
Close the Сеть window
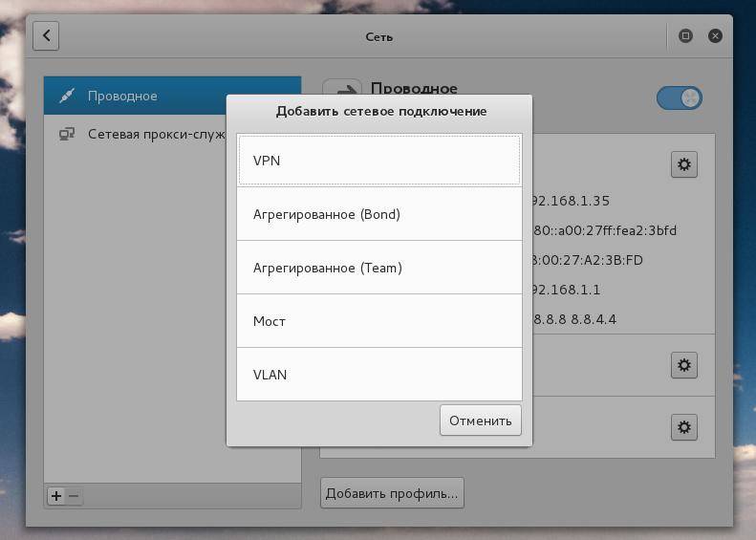point(715,35)
